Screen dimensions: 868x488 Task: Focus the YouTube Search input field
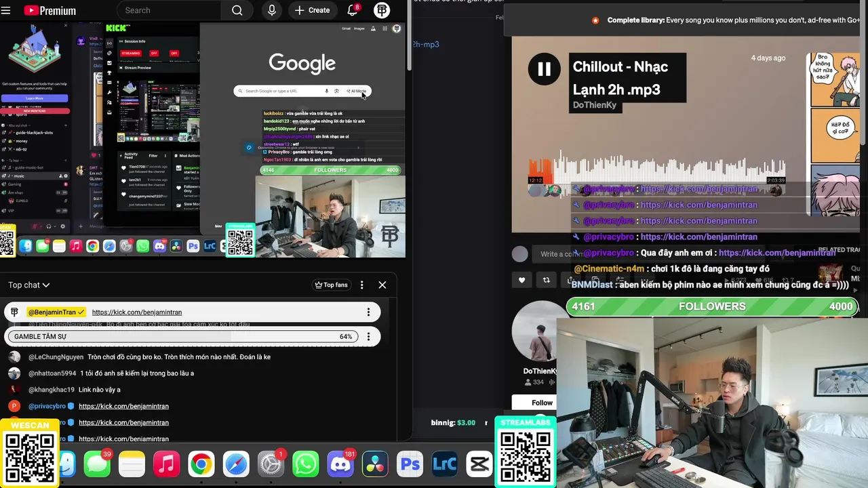point(170,10)
